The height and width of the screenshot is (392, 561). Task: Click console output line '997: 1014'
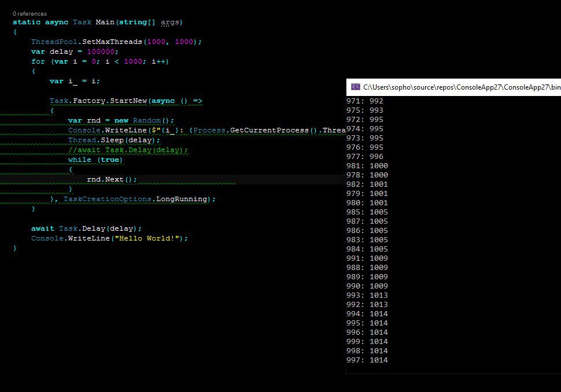(367, 360)
